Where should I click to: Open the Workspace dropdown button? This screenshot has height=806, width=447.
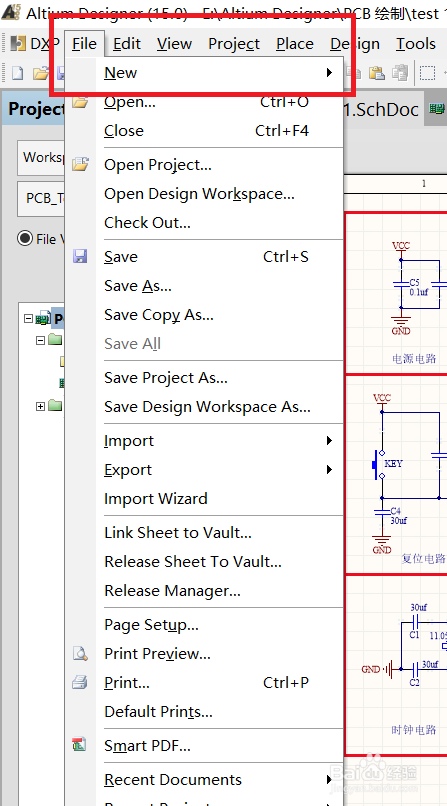pos(41,157)
